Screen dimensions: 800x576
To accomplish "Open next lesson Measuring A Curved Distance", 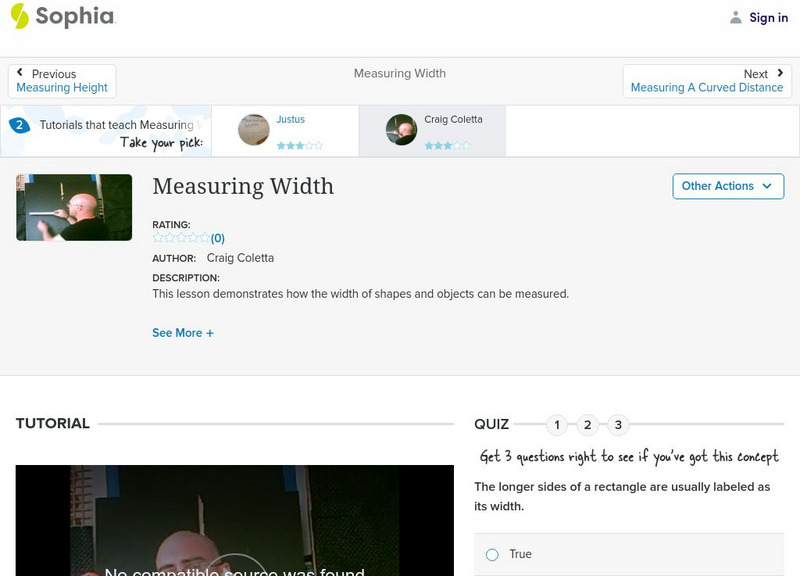I will coord(705,87).
